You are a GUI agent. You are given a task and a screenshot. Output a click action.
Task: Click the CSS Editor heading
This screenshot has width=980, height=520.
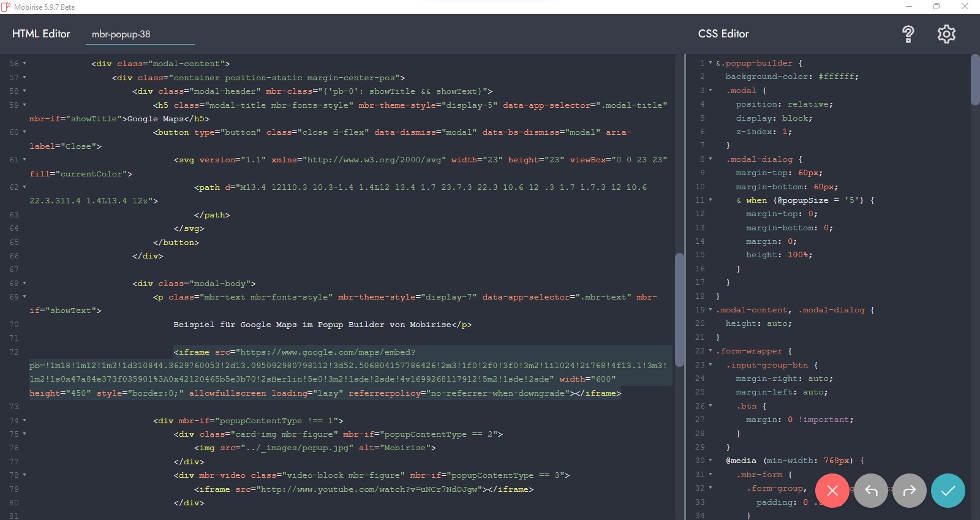point(723,34)
